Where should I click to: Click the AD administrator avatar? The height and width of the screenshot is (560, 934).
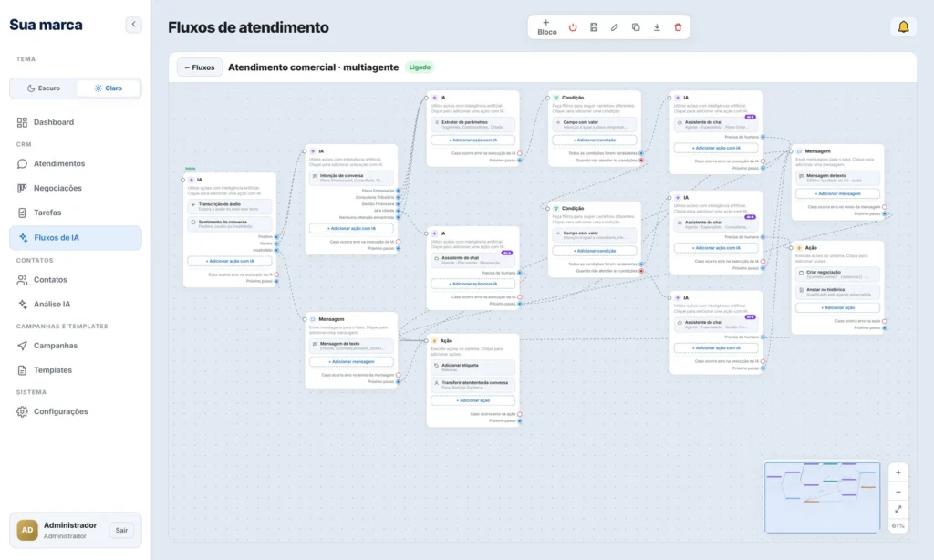pos(26,530)
